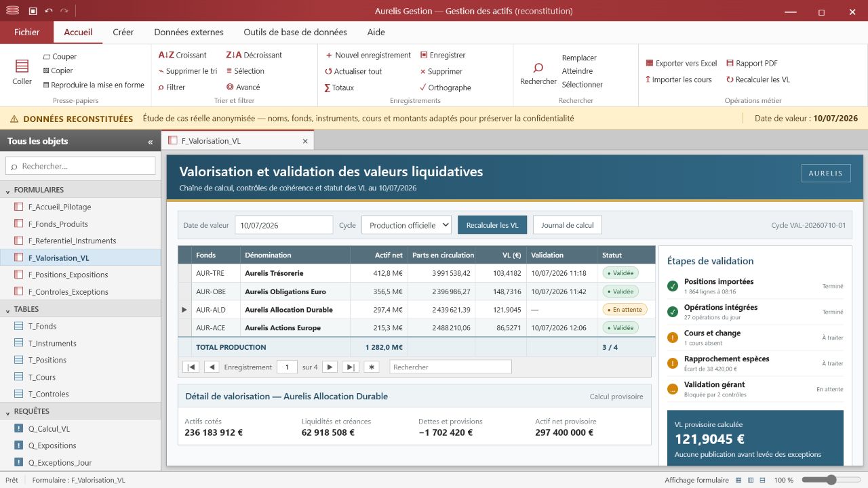Select the AUR-ALD row selector

184,310
